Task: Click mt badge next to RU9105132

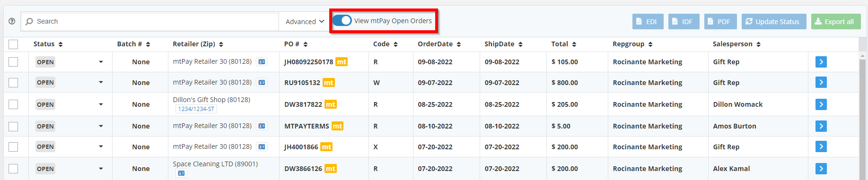Action: point(328,83)
